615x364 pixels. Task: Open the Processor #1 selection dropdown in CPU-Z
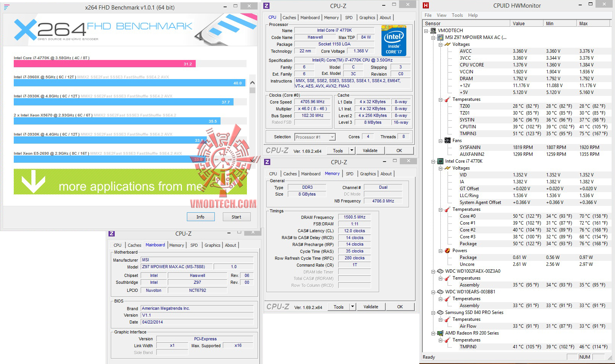pyautogui.click(x=332, y=137)
